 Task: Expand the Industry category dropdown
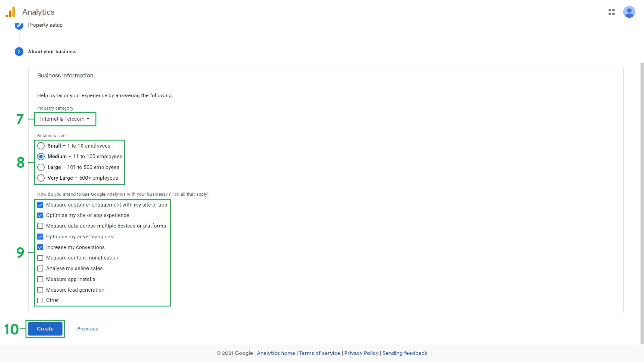[65, 119]
